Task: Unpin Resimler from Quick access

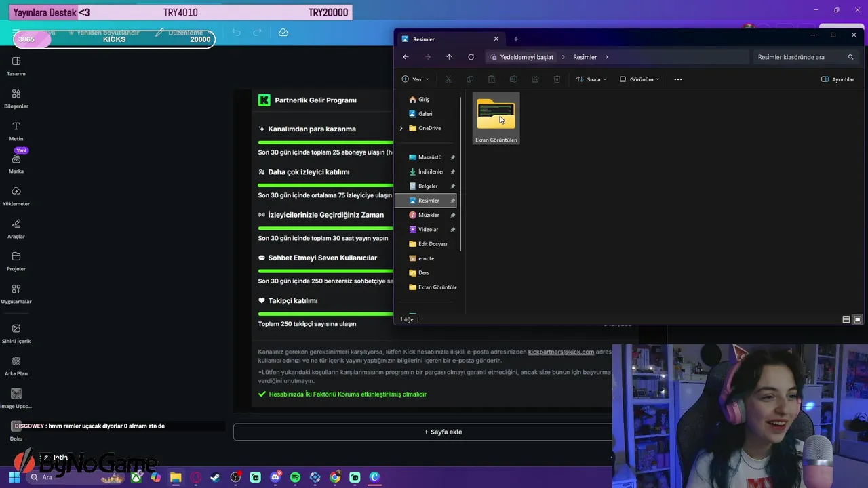Action: point(452,201)
